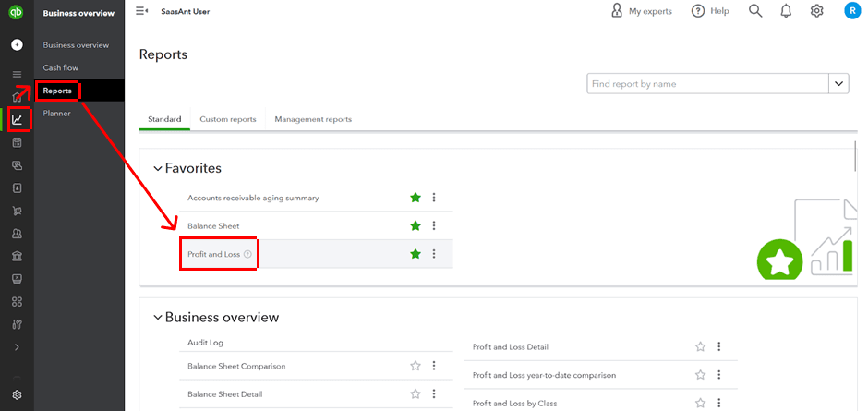The width and height of the screenshot is (868, 411).
Task: Open the search magnifier in top bar
Action: coord(755,11)
